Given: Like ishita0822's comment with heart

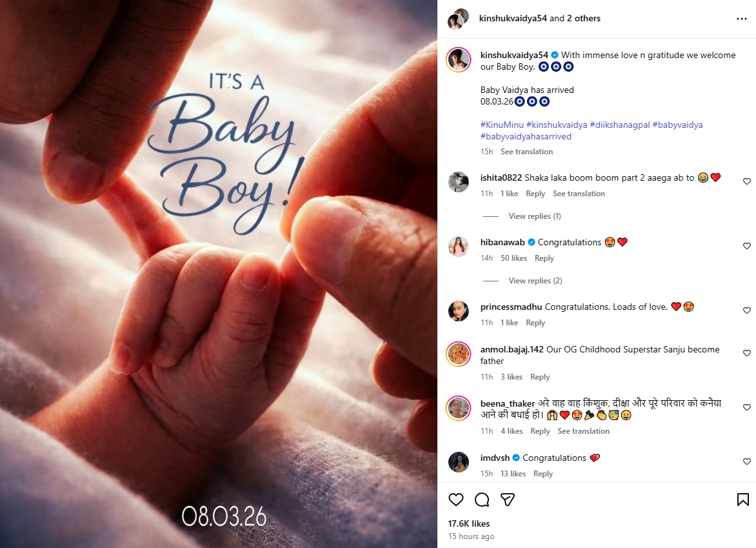Looking at the screenshot, I should (x=747, y=181).
